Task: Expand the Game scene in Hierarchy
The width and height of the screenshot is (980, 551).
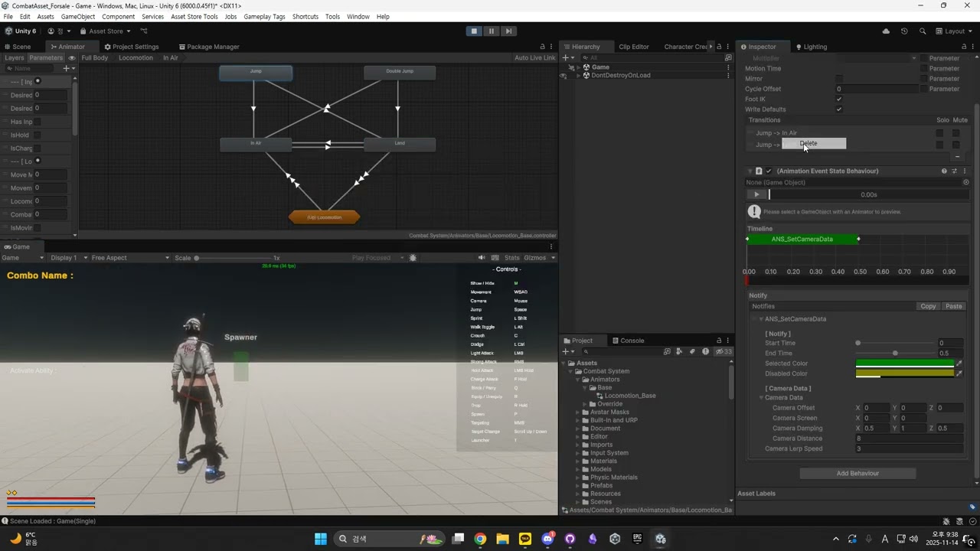Action: pyautogui.click(x=578, y=67)
